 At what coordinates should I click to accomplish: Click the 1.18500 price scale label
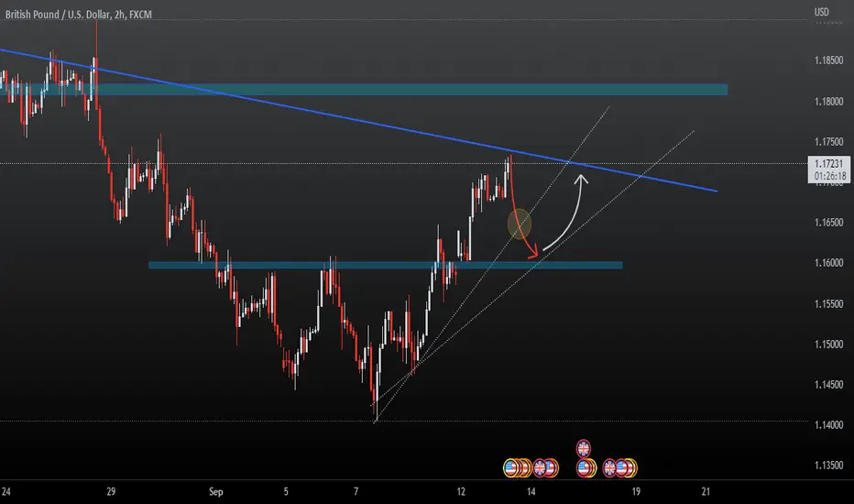point(829,60)
